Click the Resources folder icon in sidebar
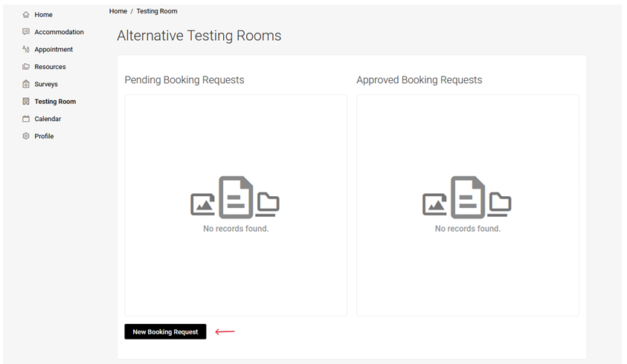This screenshot has height=364, width=627. pyautogui.click(x=26, y=67)
